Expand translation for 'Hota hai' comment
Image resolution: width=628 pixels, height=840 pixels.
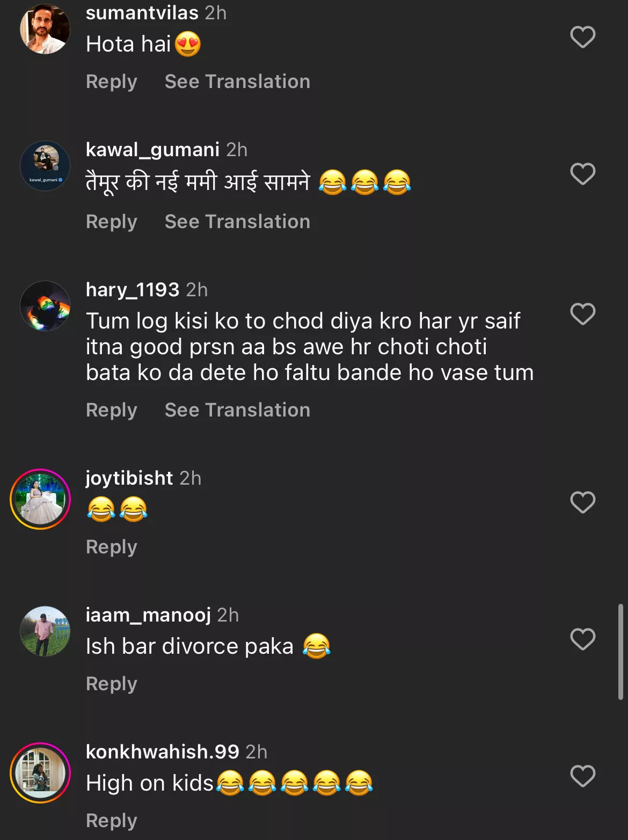pyautogui.click(x=237, y=82)
